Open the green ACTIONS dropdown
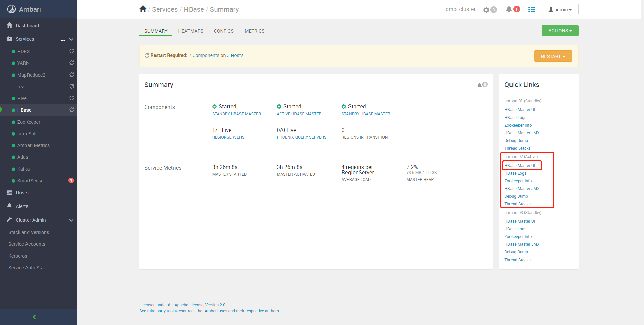The image size is (644, 325). tap(560, 31)
